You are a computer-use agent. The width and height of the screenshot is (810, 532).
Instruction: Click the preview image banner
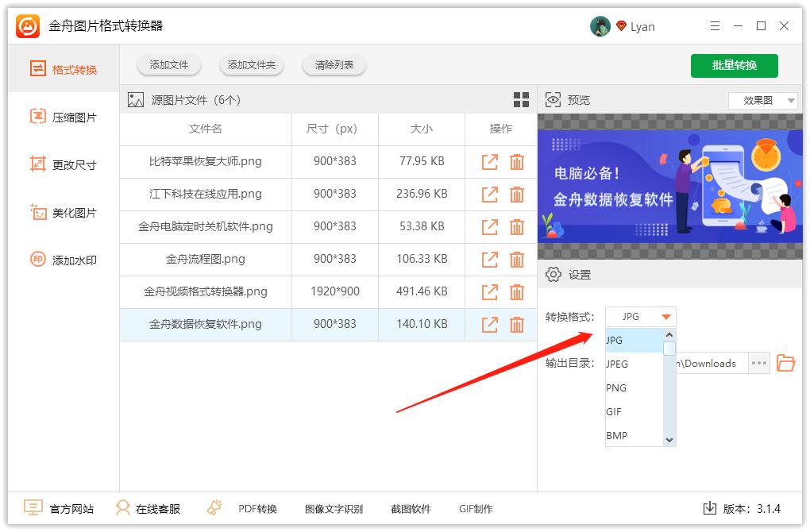coord(670,187)
